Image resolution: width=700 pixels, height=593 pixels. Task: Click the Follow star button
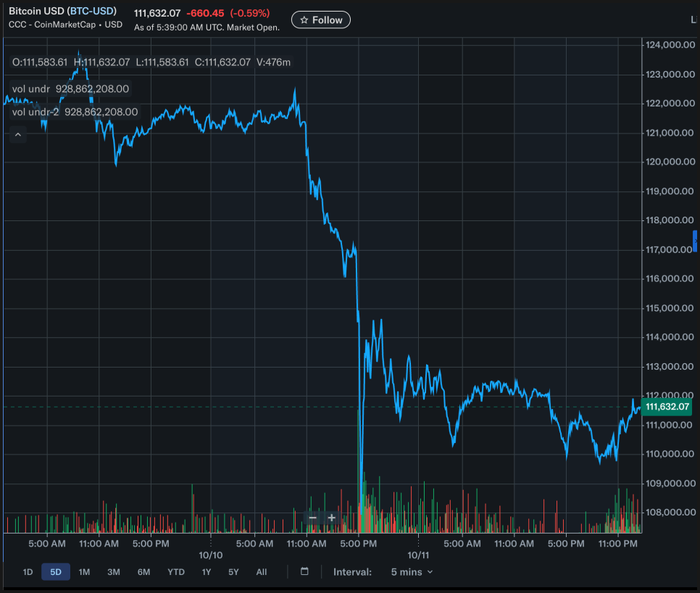320,20
